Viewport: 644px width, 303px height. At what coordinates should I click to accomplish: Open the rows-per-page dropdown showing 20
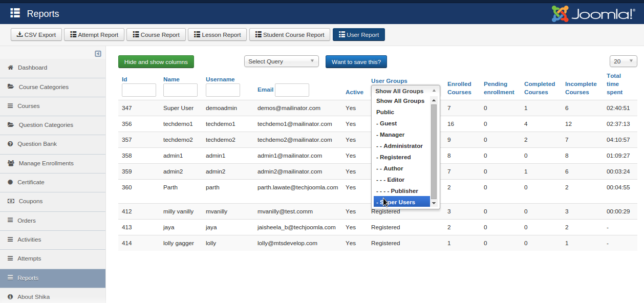coord(623,61)
